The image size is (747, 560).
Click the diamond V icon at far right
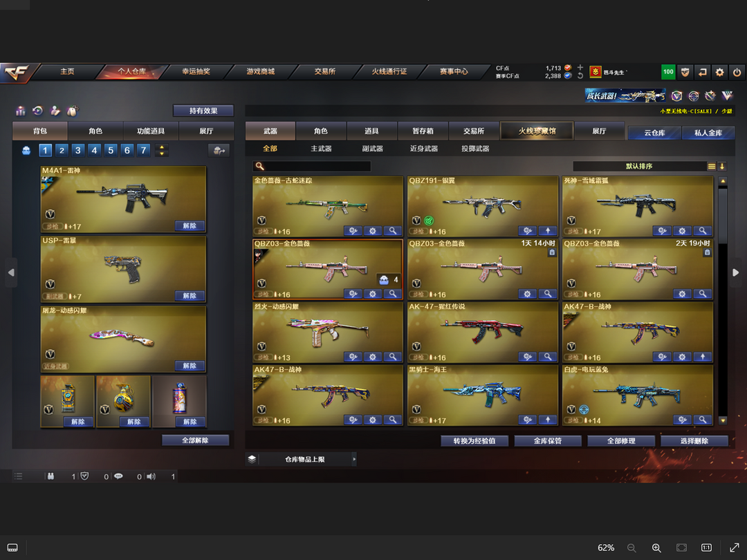coord(727,96)
